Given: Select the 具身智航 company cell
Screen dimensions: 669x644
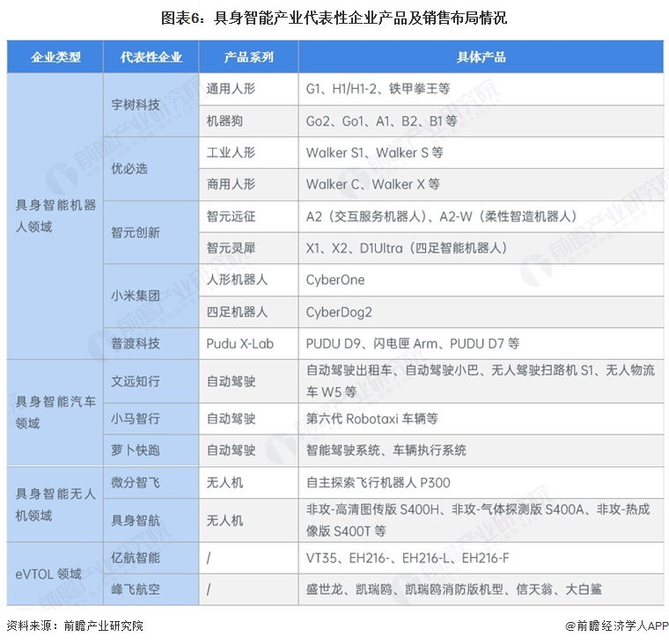Looking at the screenshot, I should tap(151, 520).
